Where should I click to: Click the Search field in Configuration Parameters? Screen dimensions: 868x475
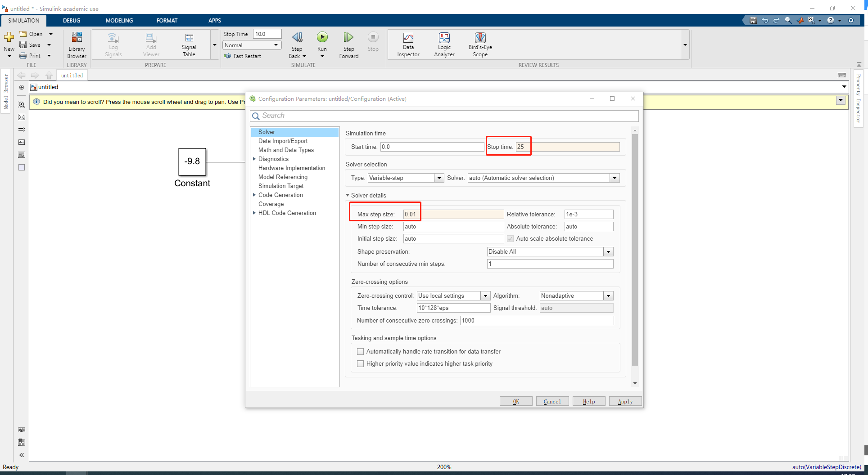(443, 116)
